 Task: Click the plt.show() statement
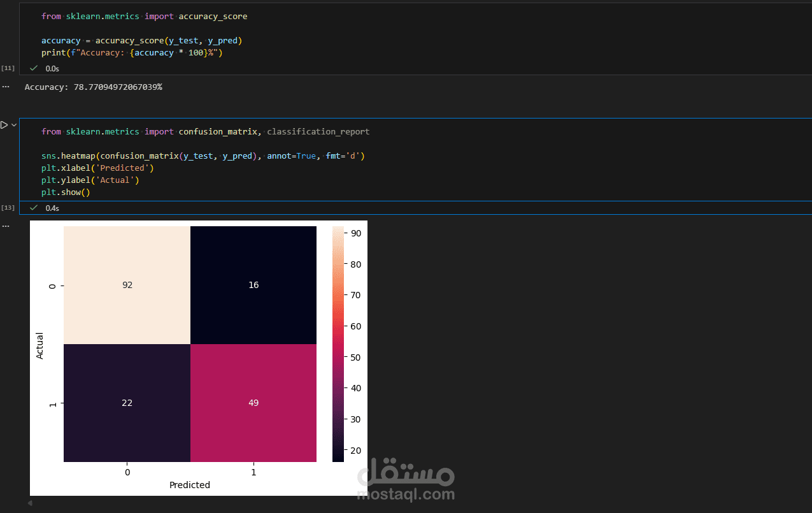(66, 192)
